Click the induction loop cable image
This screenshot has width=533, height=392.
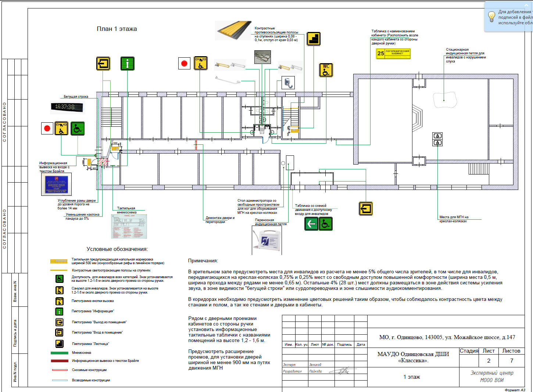pos(262,57)
